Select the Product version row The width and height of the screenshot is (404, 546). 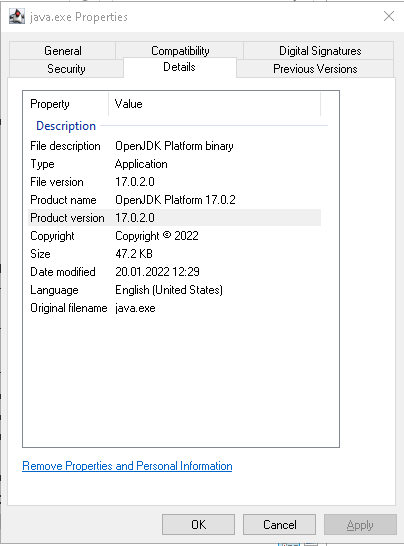pyautogui.click(x=174, y=218)
